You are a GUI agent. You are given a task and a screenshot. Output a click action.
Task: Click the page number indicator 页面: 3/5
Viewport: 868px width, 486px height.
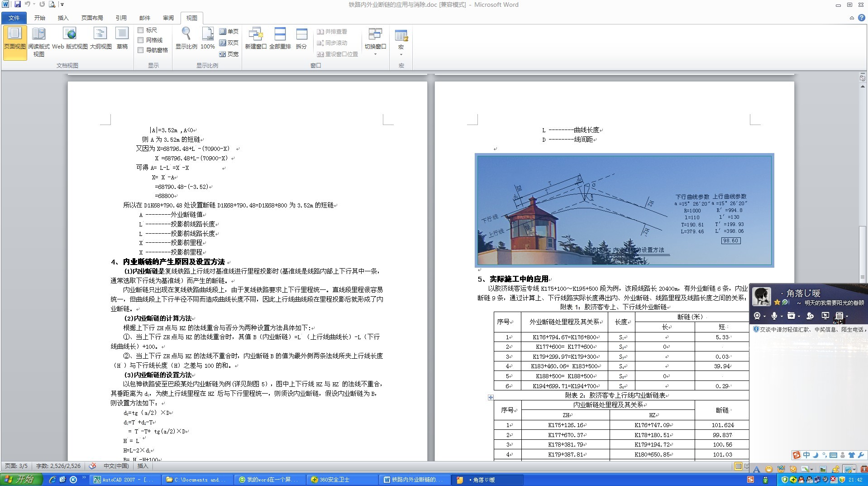click(x=16, y=466)
